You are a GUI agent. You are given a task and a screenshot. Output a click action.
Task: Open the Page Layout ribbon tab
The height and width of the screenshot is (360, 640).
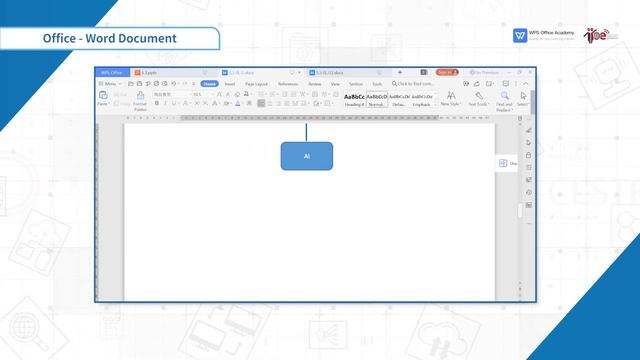[x=256, y=84]
